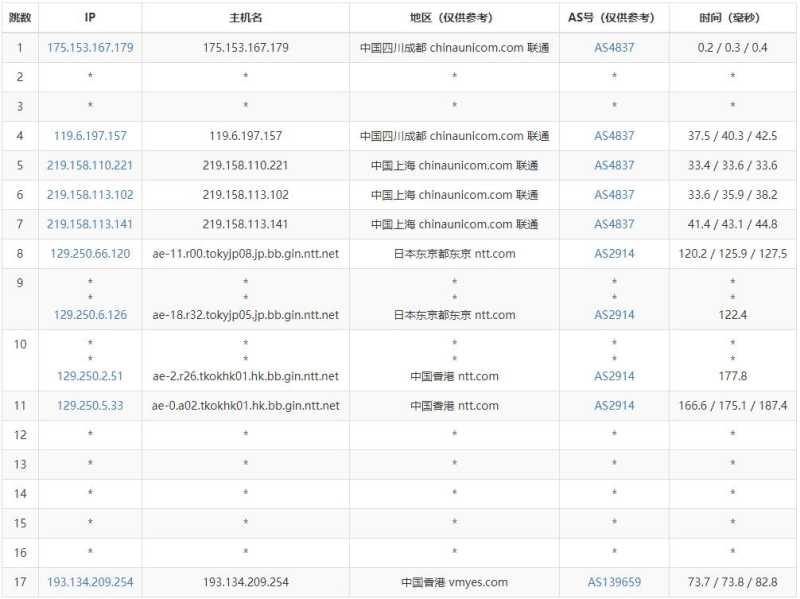Image resolution: width=800 pixels, height=599 pixels.
Task: Select time value 33.4 / 33.6 / 33.6
Action: click(733, 165)
